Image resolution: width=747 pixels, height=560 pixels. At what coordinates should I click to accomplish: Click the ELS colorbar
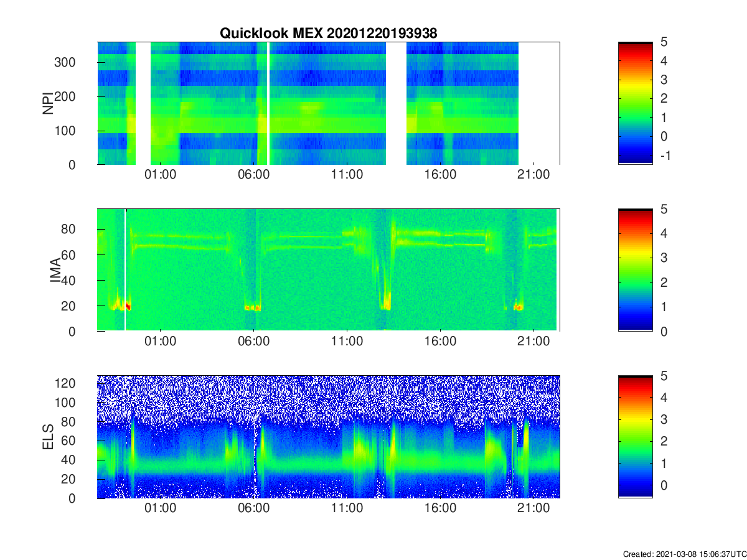(635, 437)
